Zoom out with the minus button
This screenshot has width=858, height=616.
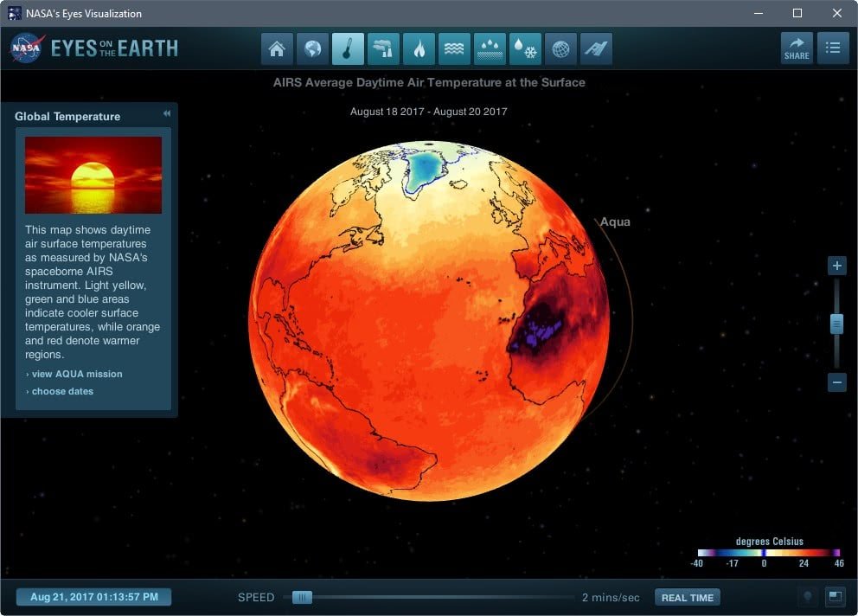(x=836, y=382)
